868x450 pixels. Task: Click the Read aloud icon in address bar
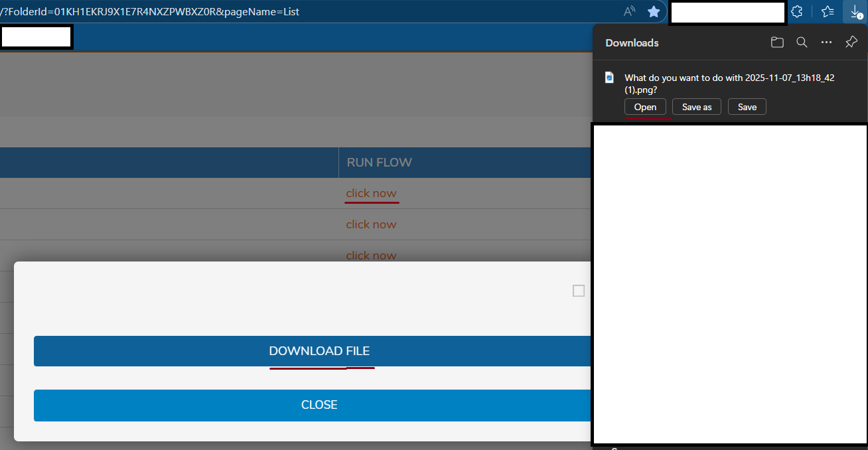coord(629,11)
